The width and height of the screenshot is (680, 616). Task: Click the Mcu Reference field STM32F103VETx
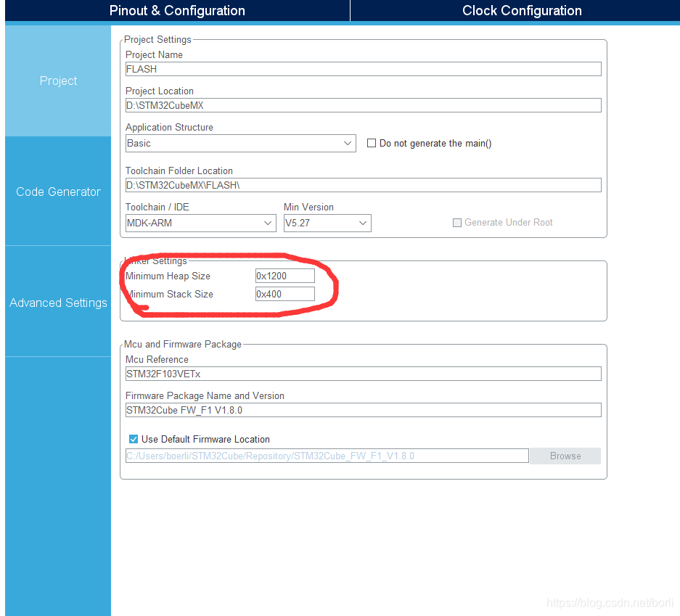pos(363,374)
